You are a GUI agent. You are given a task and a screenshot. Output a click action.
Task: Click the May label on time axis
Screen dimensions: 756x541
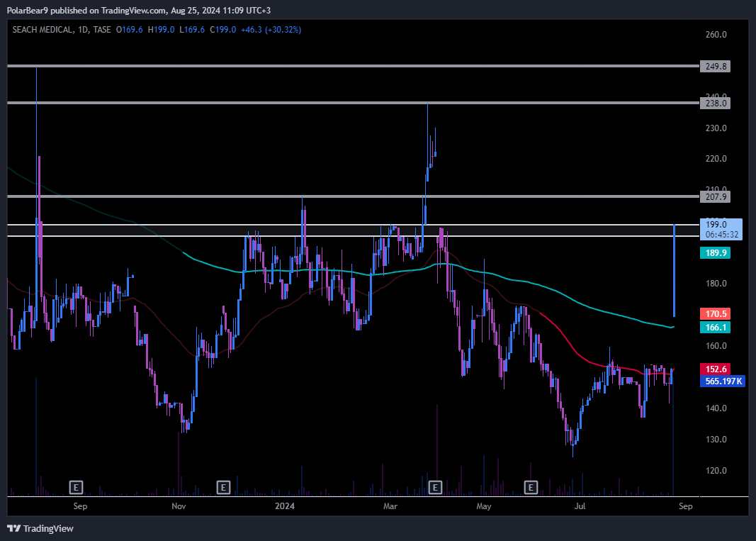click(x=484, y=506)
